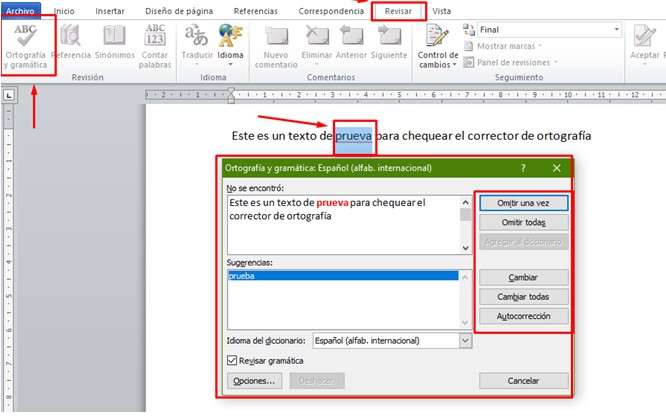Open the Archivo tab
The image size is (666, 418).
tap(20, 11)
